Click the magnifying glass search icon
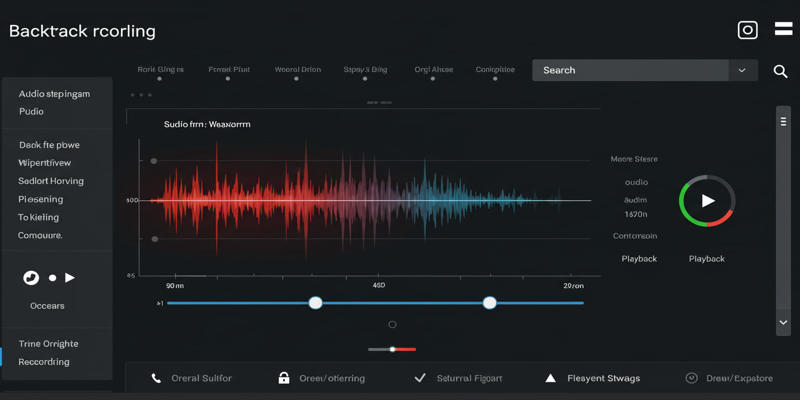The height and width of the screenshot is (400, 800). point(780,71)
